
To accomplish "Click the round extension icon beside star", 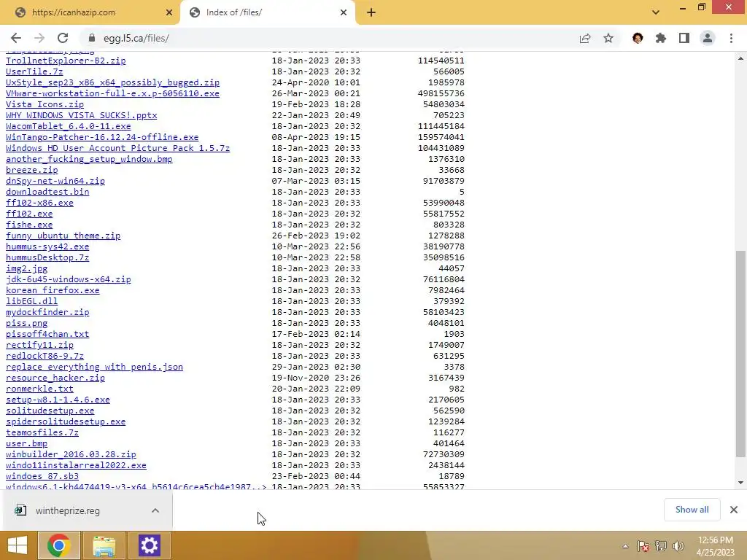I will [x=638, y=38].
